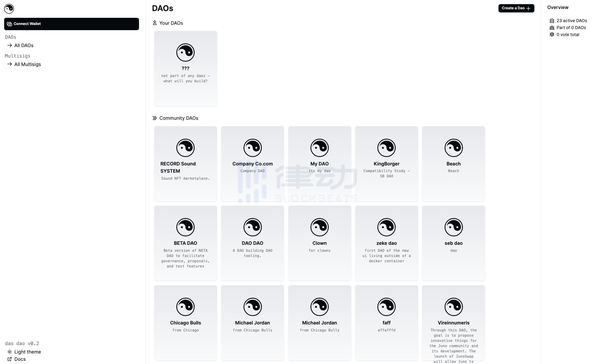Click the Part of DAOs icon in Overview
Viewport: 595px width, 364px height.
[x=552, y=28]
